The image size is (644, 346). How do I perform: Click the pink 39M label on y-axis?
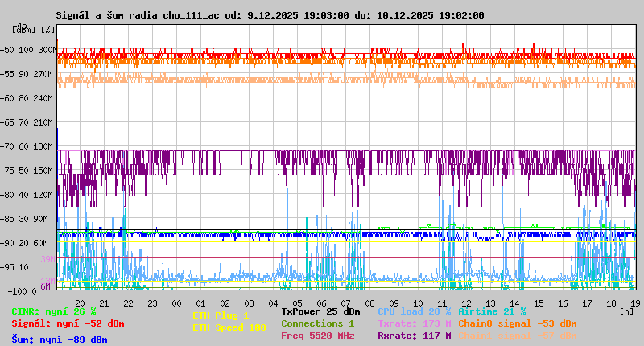coord(47,259)
